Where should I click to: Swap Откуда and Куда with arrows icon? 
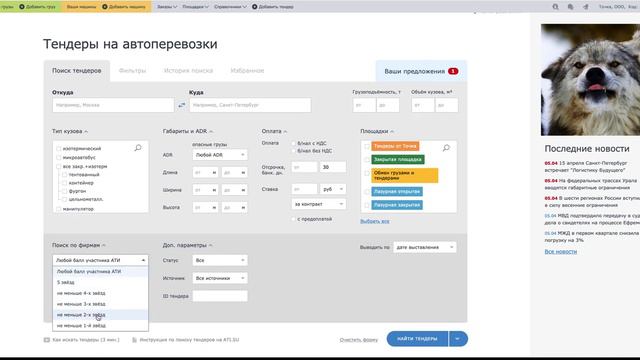[x=182, y=105]
